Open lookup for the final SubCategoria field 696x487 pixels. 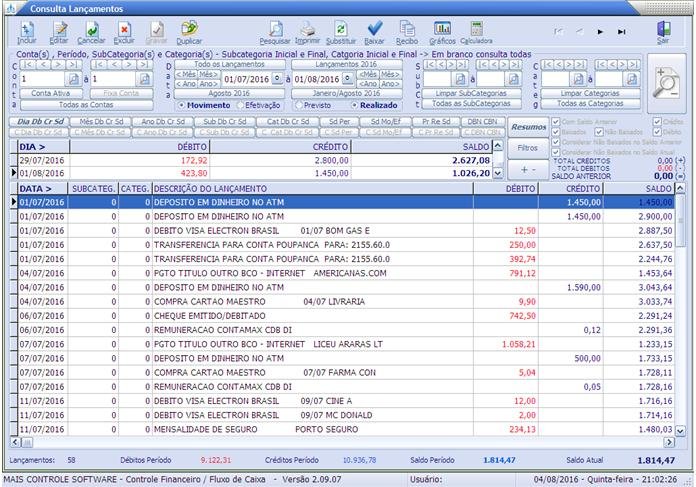[514, 79]
